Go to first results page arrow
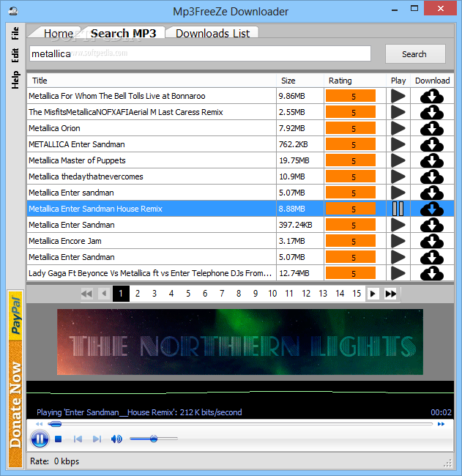This screenshot has height=476, width=462. tap(87, 294)
